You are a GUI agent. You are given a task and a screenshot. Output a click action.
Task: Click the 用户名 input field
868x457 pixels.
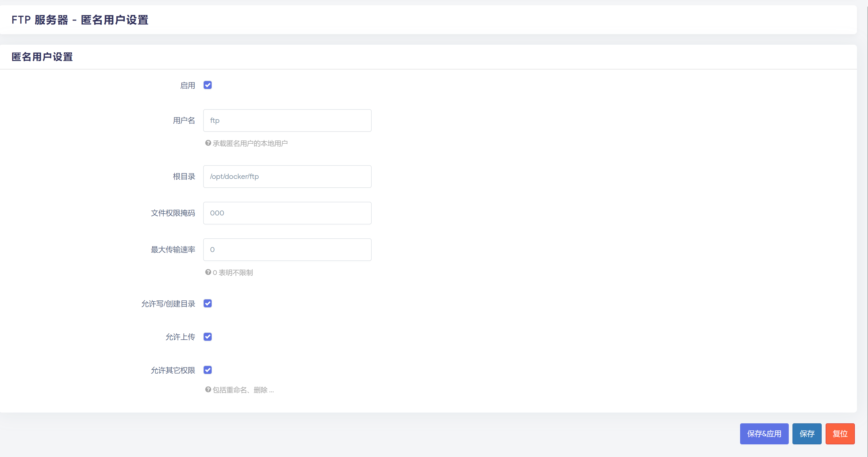click(x=287, y=120)
